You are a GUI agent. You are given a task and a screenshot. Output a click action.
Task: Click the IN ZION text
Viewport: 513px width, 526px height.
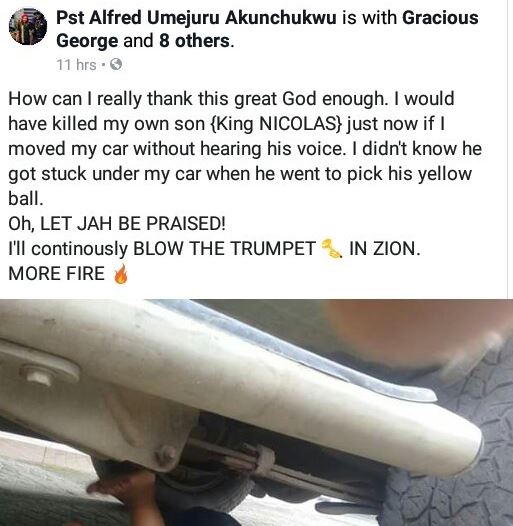coord(384,249)
